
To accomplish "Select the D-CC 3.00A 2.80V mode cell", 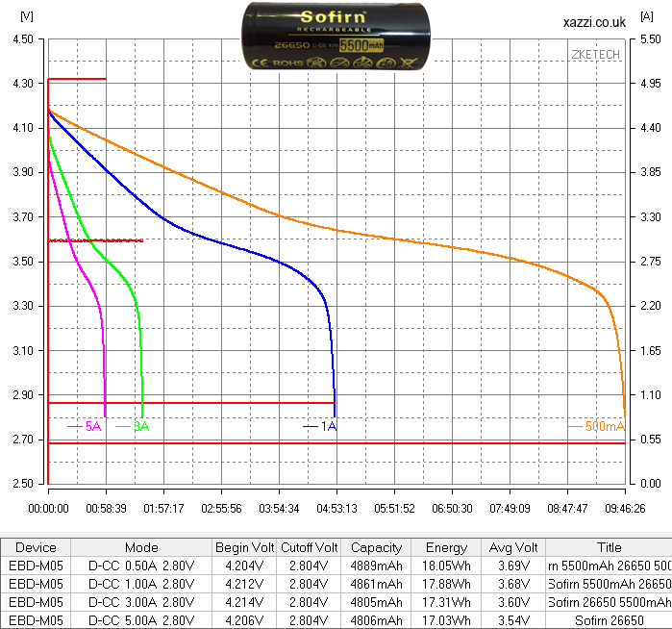I will click(141, 602).
